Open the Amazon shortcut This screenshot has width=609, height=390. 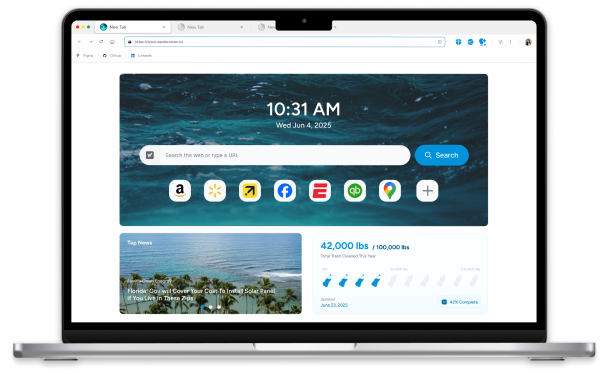(180, 191)
